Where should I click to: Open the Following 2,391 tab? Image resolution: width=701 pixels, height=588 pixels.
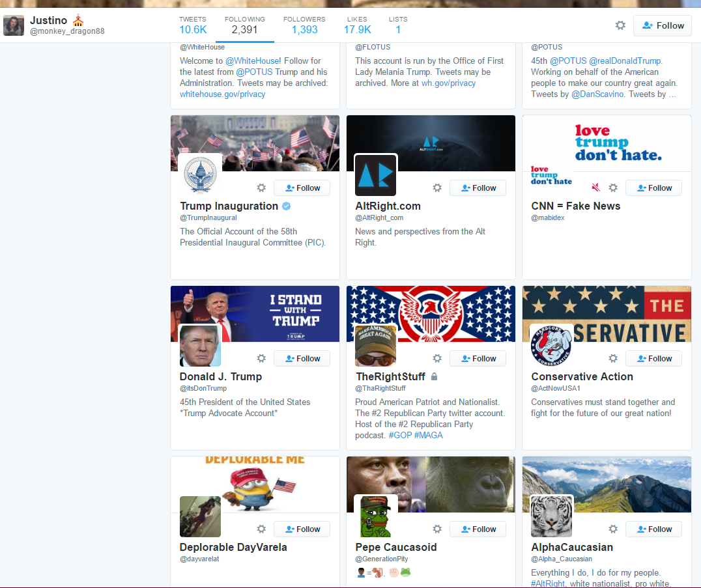tap(244, 25)
